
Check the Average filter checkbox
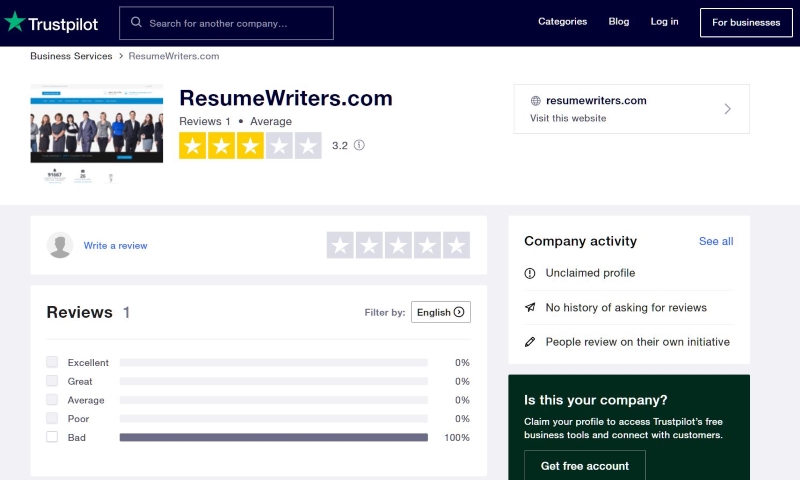tap(52, 399)
